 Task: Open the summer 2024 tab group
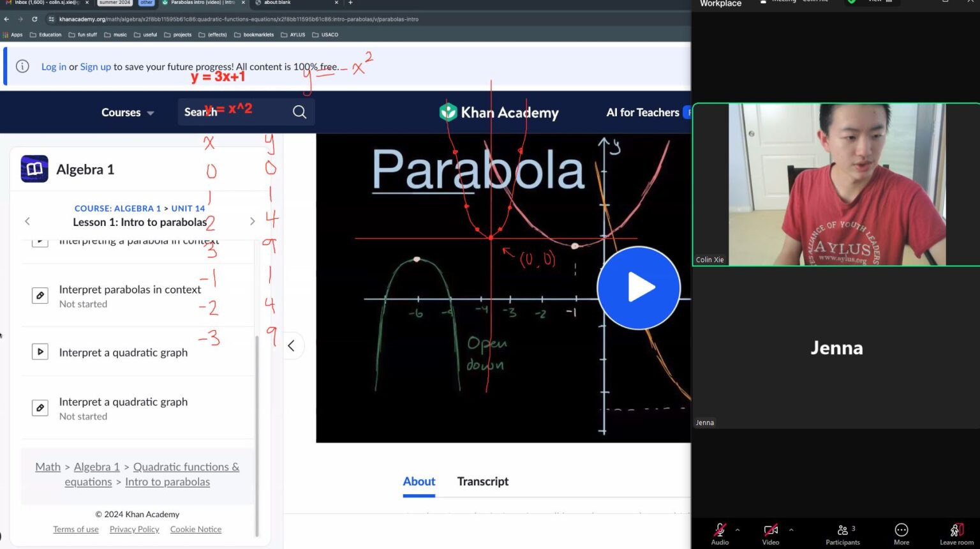pos(115,3)
